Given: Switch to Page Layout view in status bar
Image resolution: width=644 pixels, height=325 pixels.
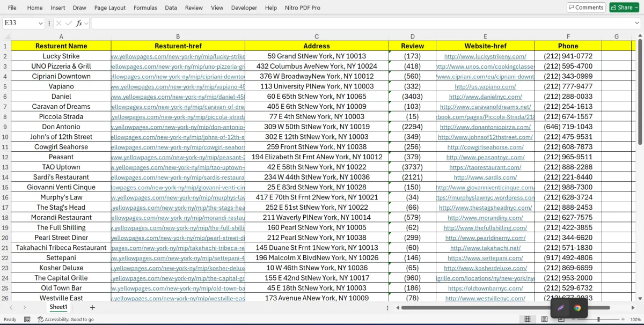Looking at the screenshot, I should (544, 320).
